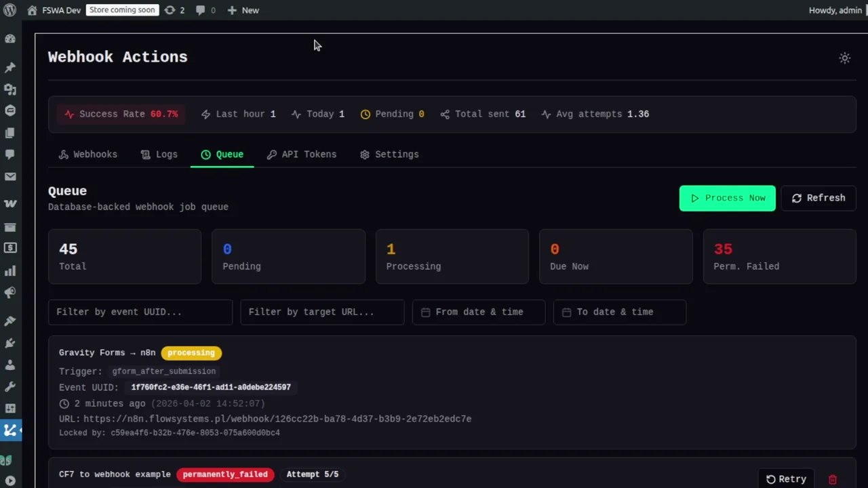The height and width of the screenshot is (488, 868).
Task: Open the highlighted Webhook Actions sidebar icon
Action: click(10, 430)
